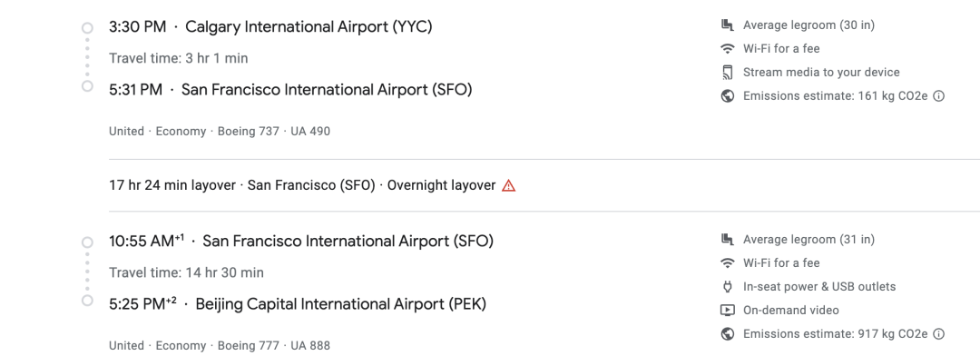Screen dimensions: 980x356
Task: Click the Calgary International Airport (YYC) departure text
Action: coord(309,27)
